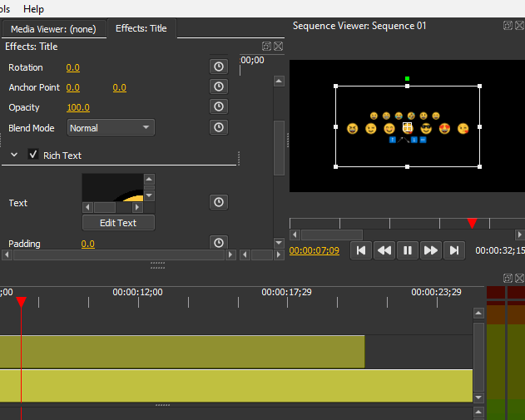Edit the Rotation value 0.0

tap(72, 67)
